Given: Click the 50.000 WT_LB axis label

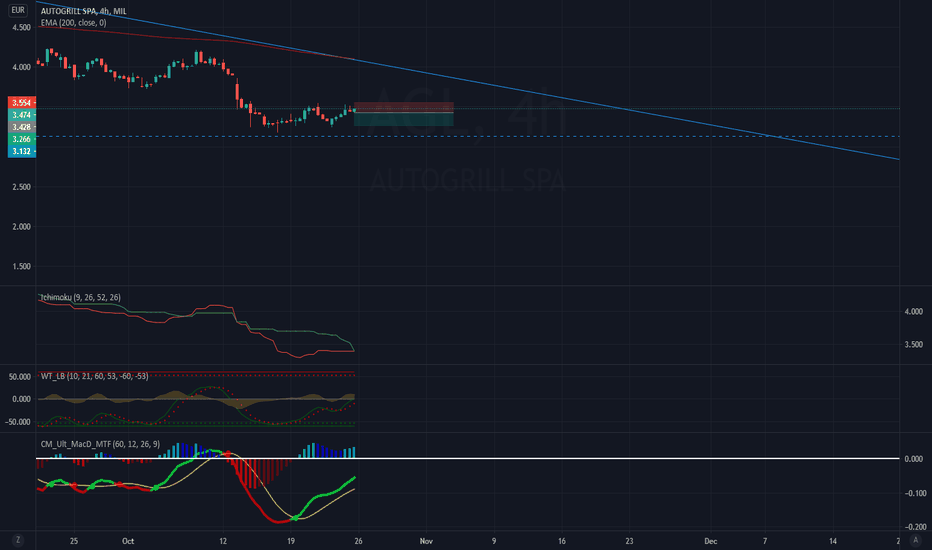Looking at the screenshot, I should [20, 377].
